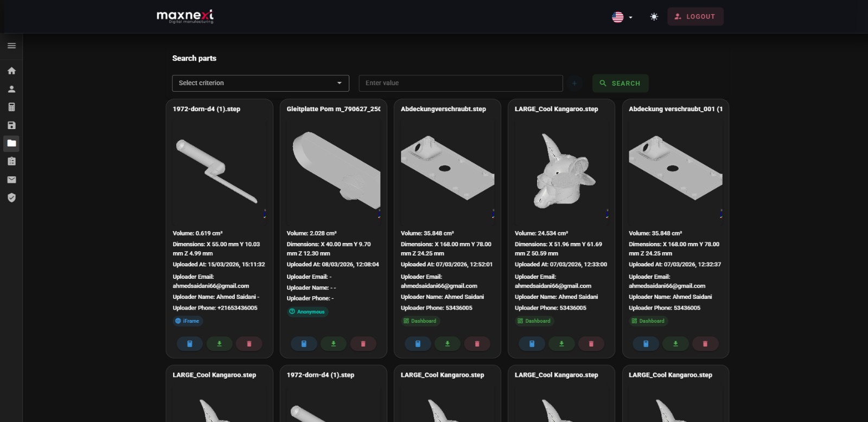Open the clipboard orders sidebar icon
The height and width of the screenshot is (422, 868).
click(11, 161)
